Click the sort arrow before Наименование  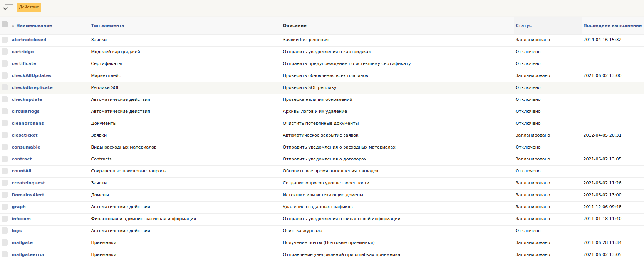(x=13, y=26)
